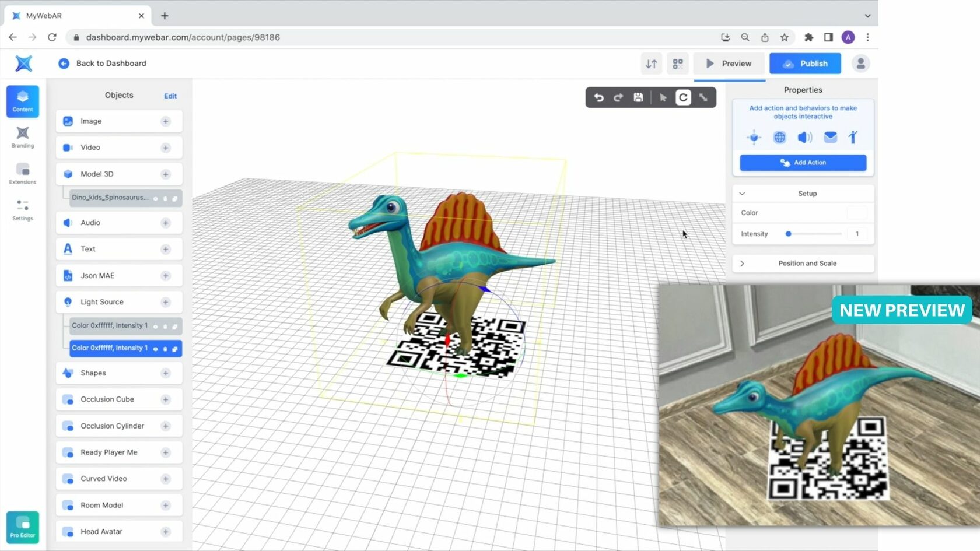Reload the page in browser

pos(52,37)
